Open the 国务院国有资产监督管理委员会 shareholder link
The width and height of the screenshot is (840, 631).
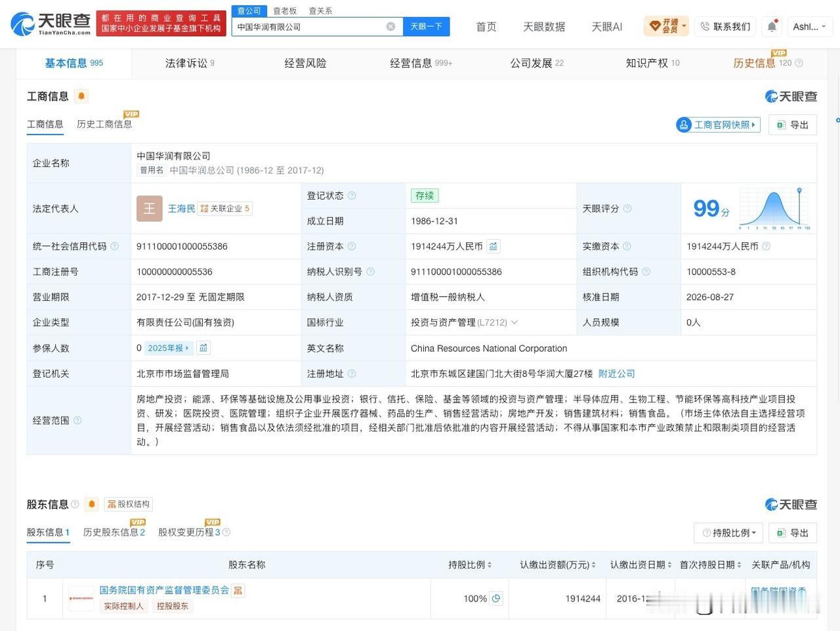click(x=164, y=590)
